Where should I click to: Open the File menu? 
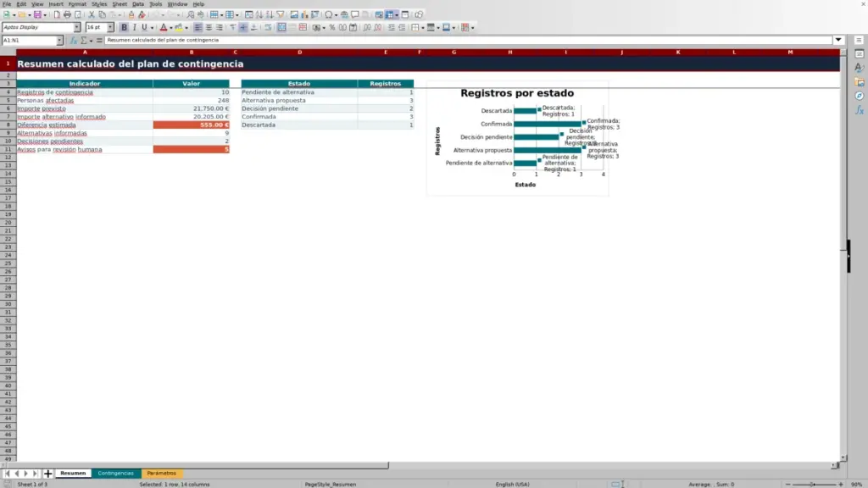7,4
